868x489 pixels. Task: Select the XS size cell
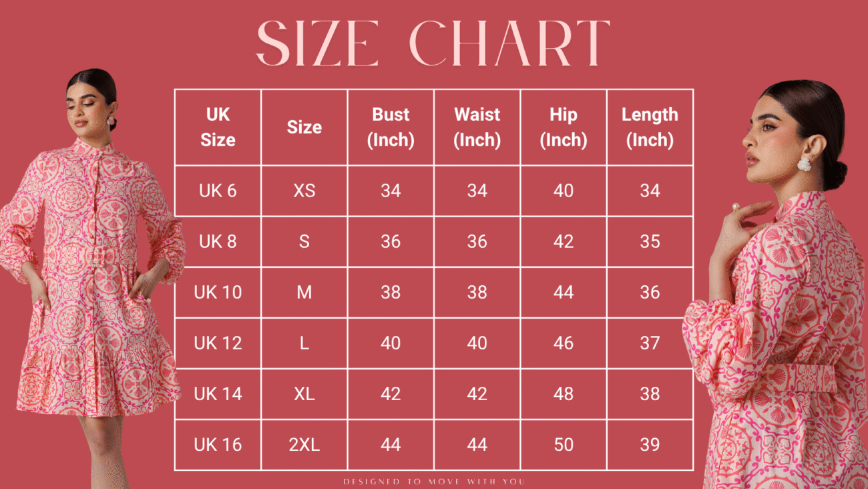[304, 190]
